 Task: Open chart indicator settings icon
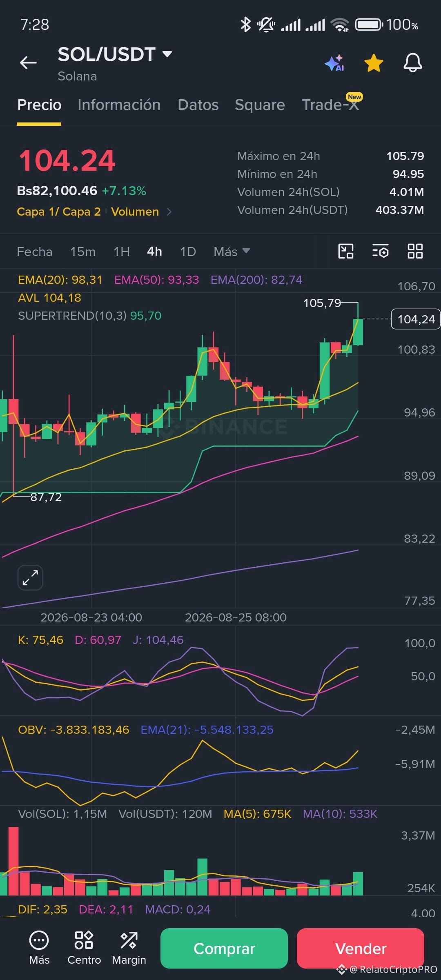(381, 251)
